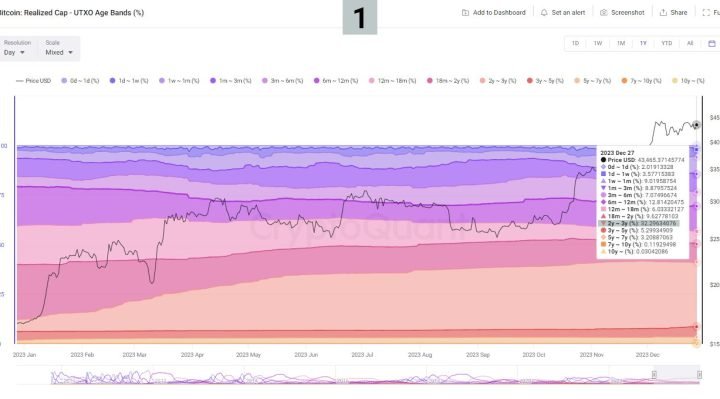Toggle the 1m ~ 3m (%) legend series
The image size is (720, 399).
pyautogui.click(x=231, y=81)
